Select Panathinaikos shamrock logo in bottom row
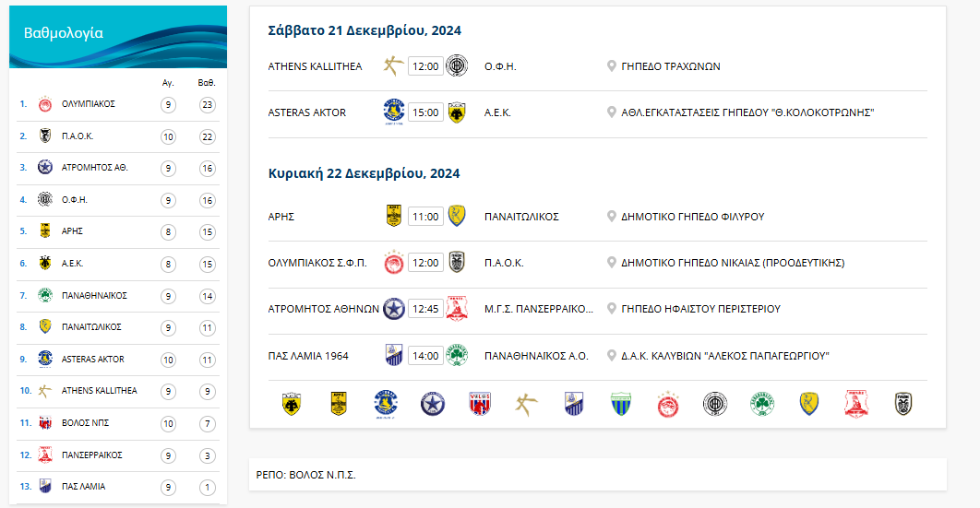Screen dimensions: 980x508 (x=762, y=404)
